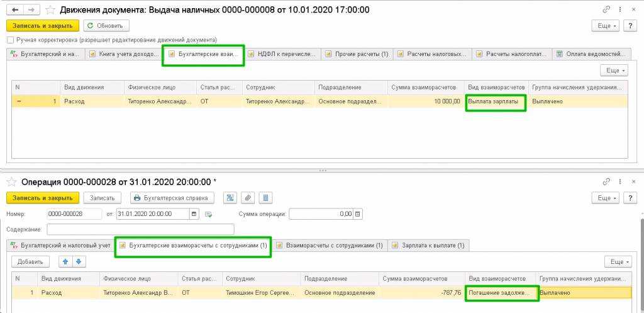
Task: Open the calculator next to Сумма операции
Action: (358, 214)
